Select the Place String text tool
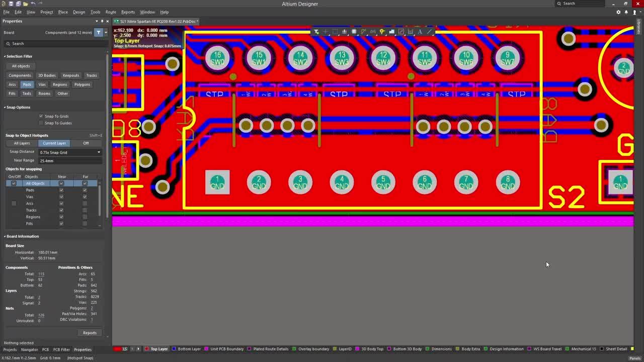This screenshot has height=362, width=644. coord(420,32)
